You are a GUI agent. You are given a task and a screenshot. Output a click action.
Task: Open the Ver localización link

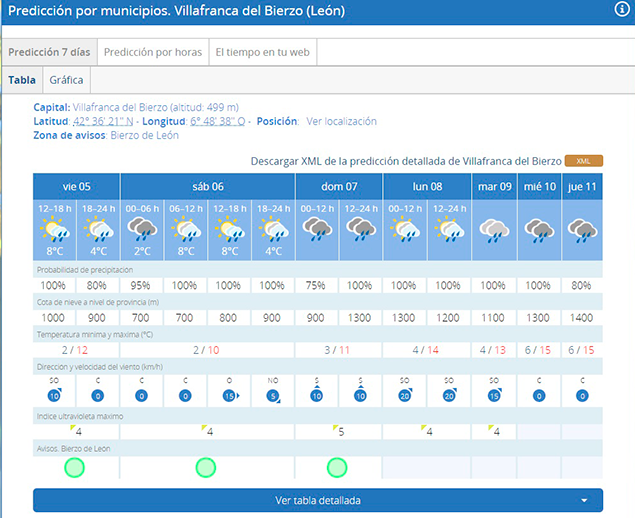tap(341, 121)
